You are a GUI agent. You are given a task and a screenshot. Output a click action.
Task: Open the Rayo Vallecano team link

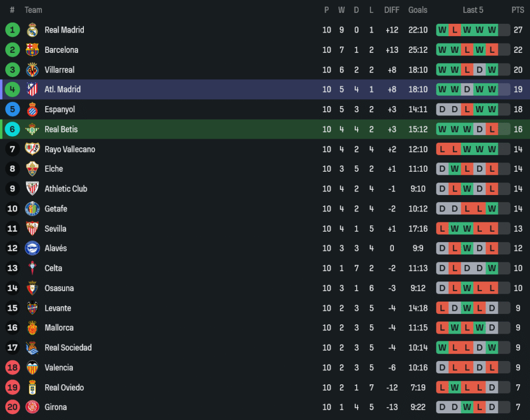point(69,149)
